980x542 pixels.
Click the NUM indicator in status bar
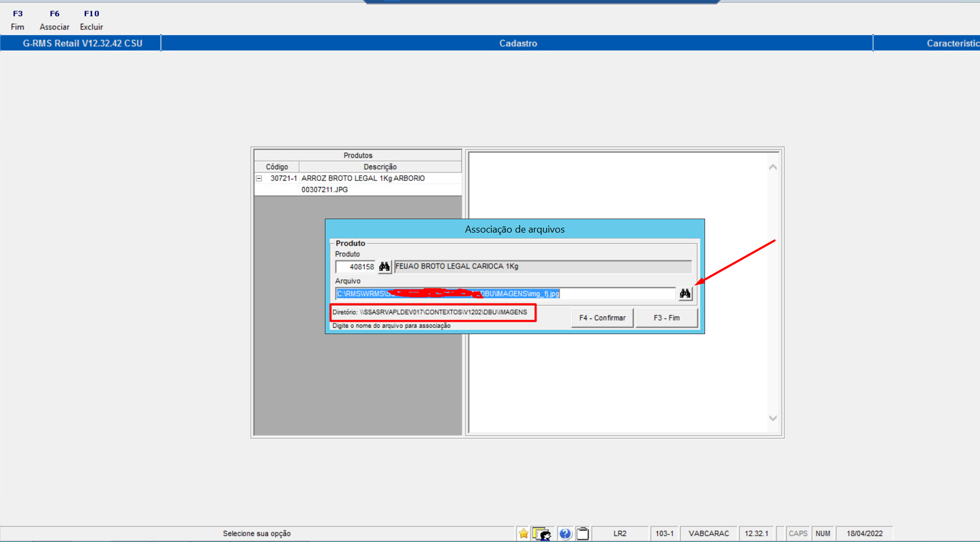tap(823, 533)
